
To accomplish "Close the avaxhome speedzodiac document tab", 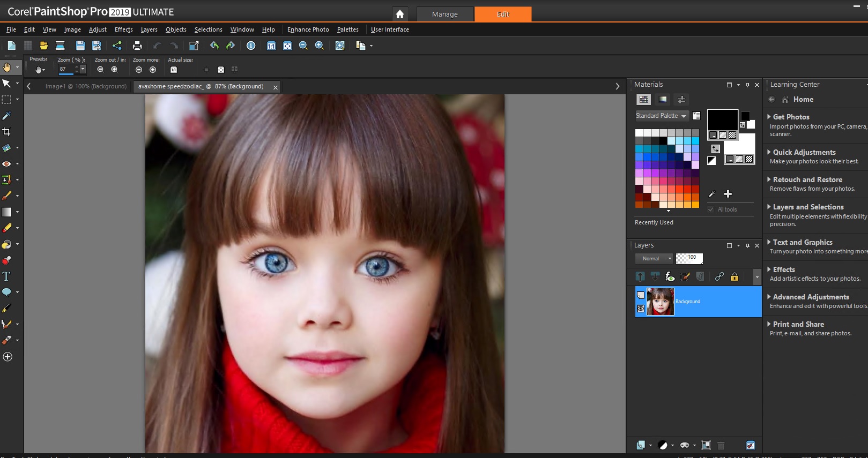I will click(276, 87).
